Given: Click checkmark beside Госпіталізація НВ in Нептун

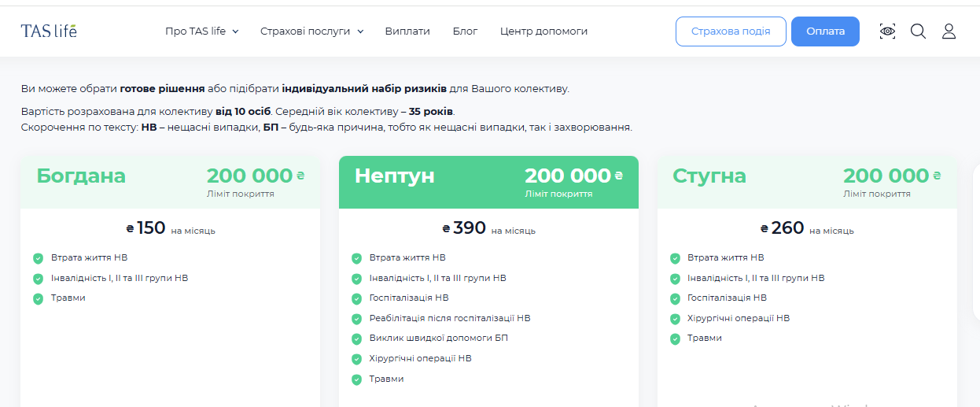Looking at the screenshot, I should (x=356, y=298).
